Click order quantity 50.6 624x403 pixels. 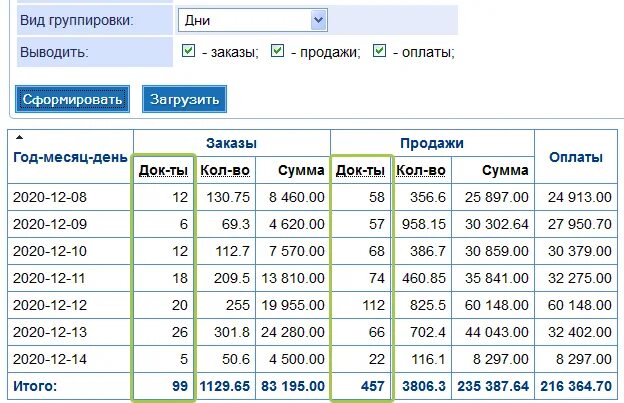click(x=236, y=359)
